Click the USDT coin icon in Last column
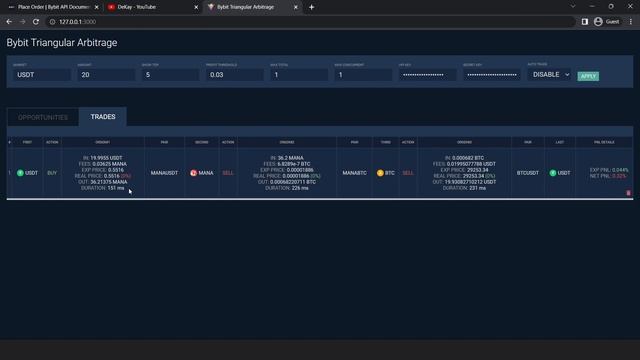 (553, 173)
